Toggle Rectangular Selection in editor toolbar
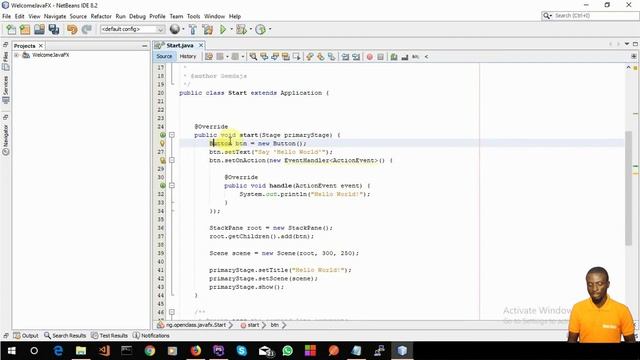 coord(296,57)
